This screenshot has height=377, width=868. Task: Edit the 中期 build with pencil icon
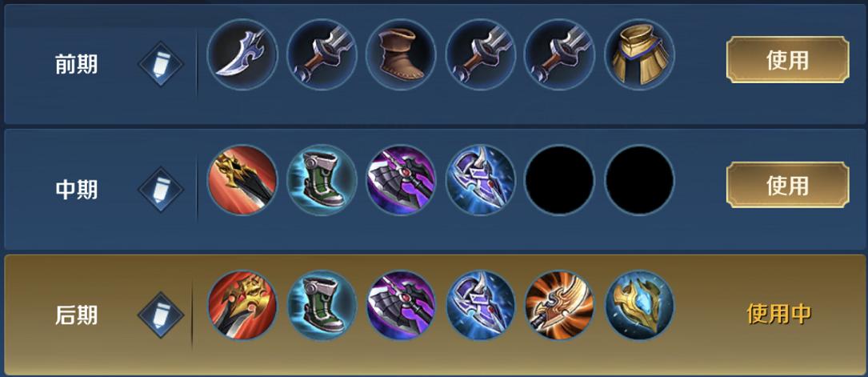pos(161,190)
